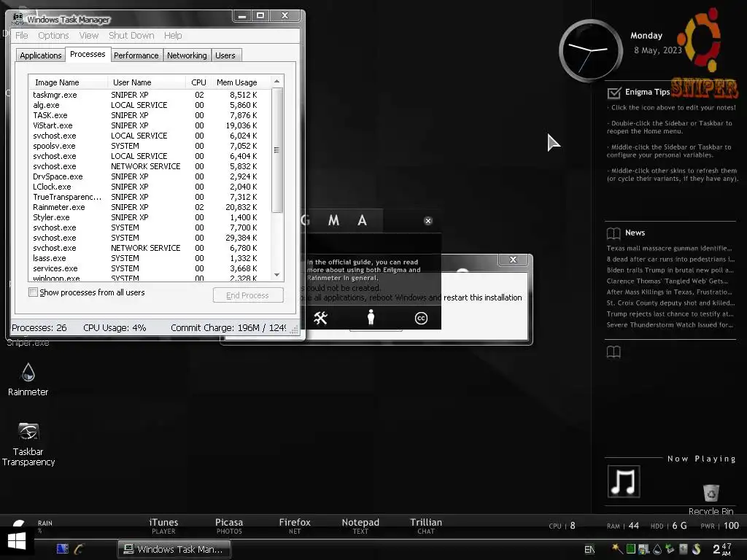The width and height of the screenshot is (747, 560).
Task: Click the Enigma Tips heading
Action: [x=647, y=92]
